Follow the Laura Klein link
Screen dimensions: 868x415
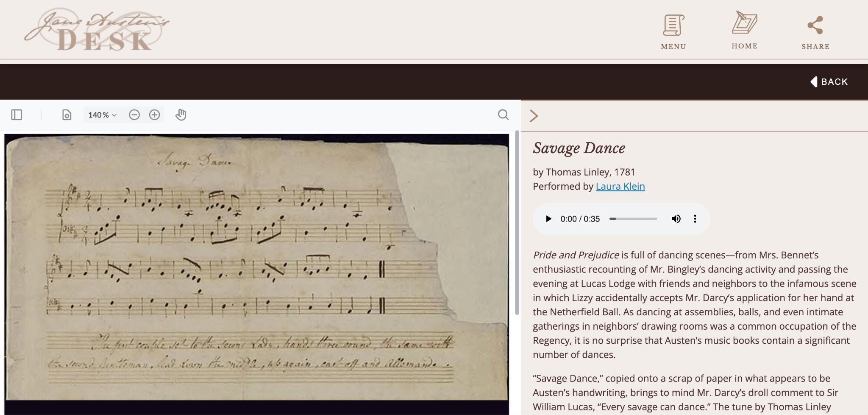pyautogui.click(x=620, y=186)
